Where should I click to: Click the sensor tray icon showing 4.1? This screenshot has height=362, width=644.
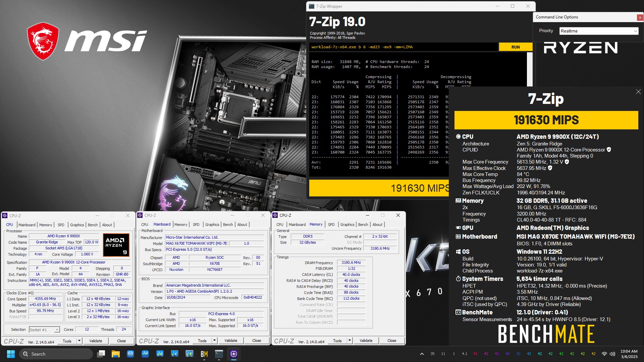465,354
